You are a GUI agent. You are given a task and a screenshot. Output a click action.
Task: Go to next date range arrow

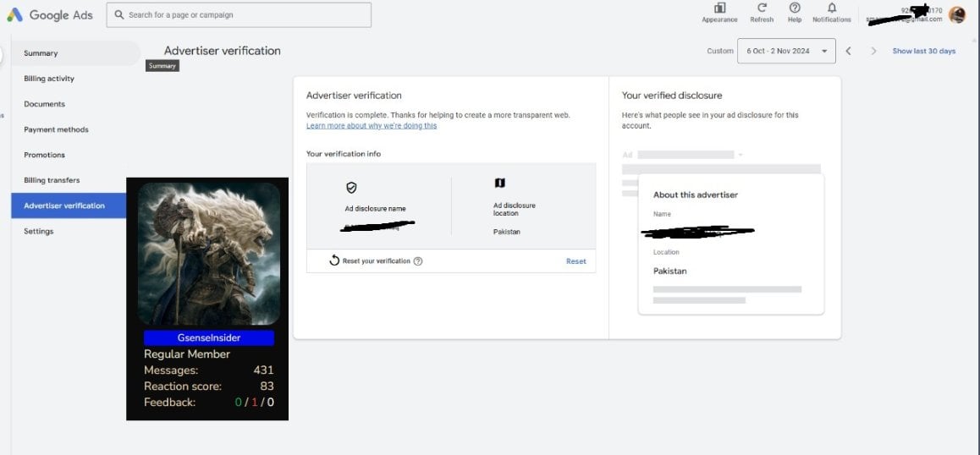[x=873, y=52]
